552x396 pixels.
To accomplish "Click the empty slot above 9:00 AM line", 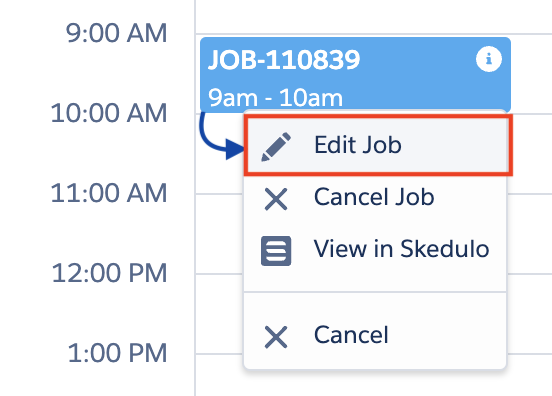I will (374, 17).
